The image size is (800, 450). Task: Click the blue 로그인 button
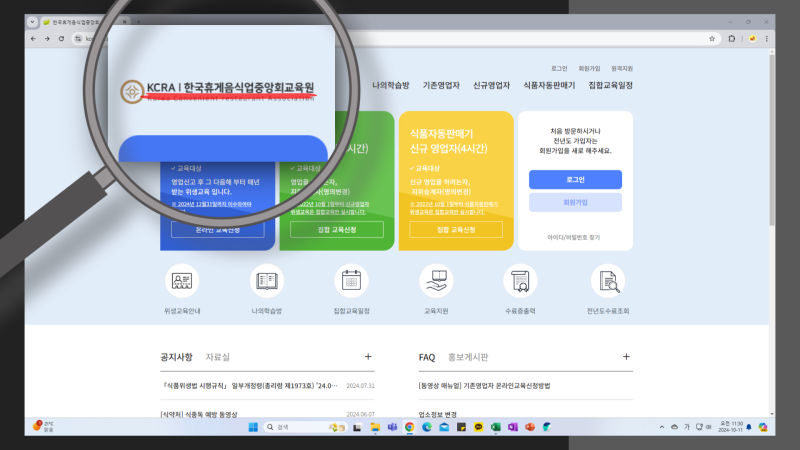(575, 180)
